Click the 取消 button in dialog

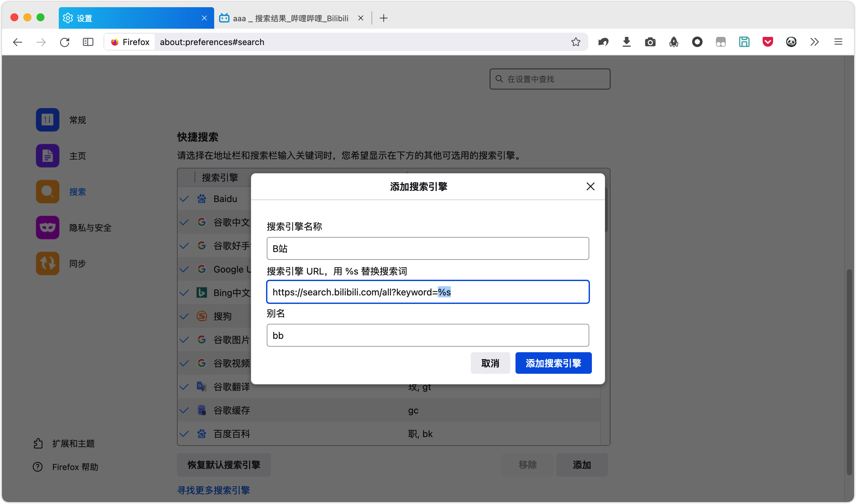pyautogui.click(x=490, y=363)
